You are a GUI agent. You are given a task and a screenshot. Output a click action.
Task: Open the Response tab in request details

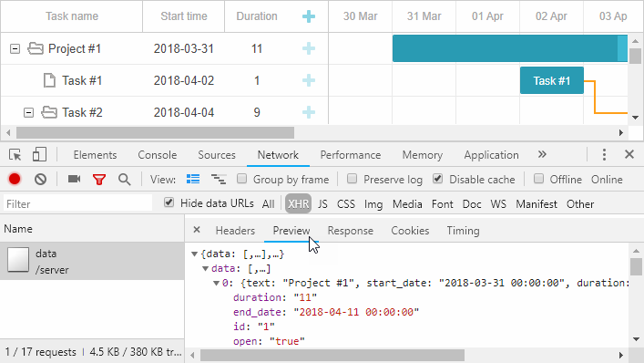[351, 231]
